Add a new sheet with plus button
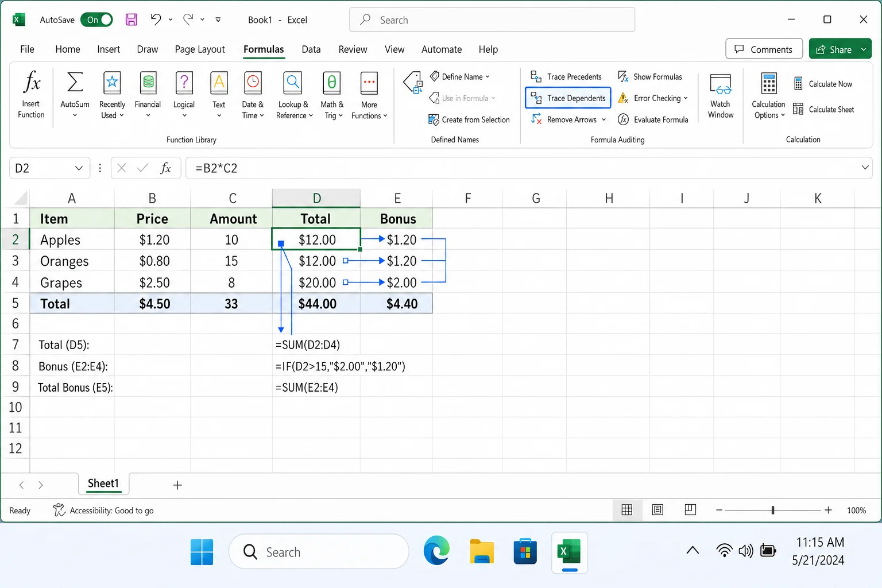Screen dimensions: 882x588 (x=177, y=485)
